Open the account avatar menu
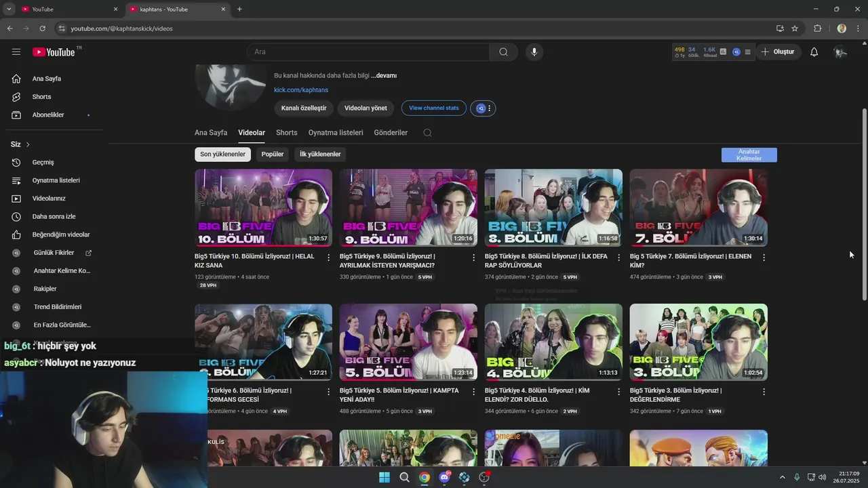The width and height of the screenshot is (868, 488). [840, 52]
